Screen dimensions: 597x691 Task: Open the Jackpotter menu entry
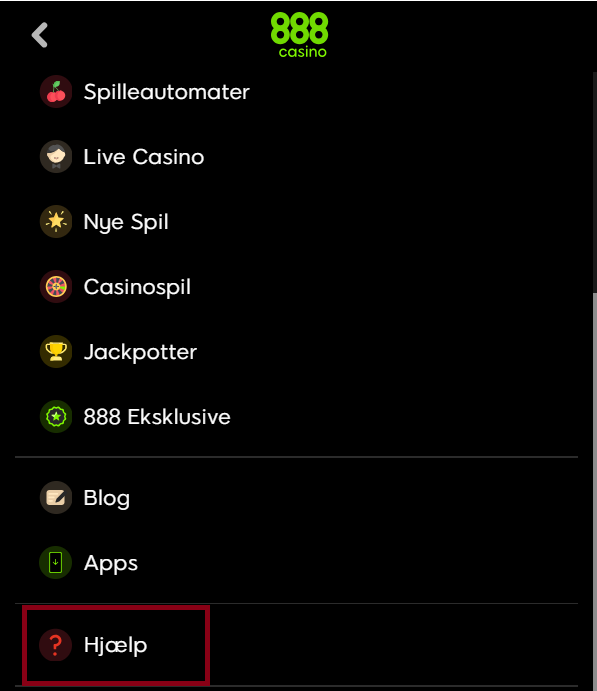point(140,352)
